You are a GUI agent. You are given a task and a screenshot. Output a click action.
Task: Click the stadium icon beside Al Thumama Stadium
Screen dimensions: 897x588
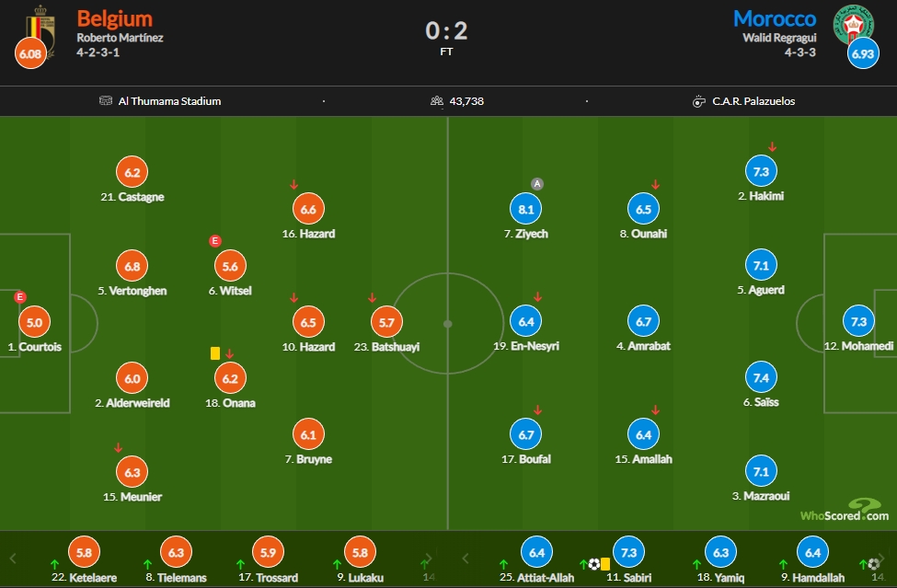click(105, 100)
